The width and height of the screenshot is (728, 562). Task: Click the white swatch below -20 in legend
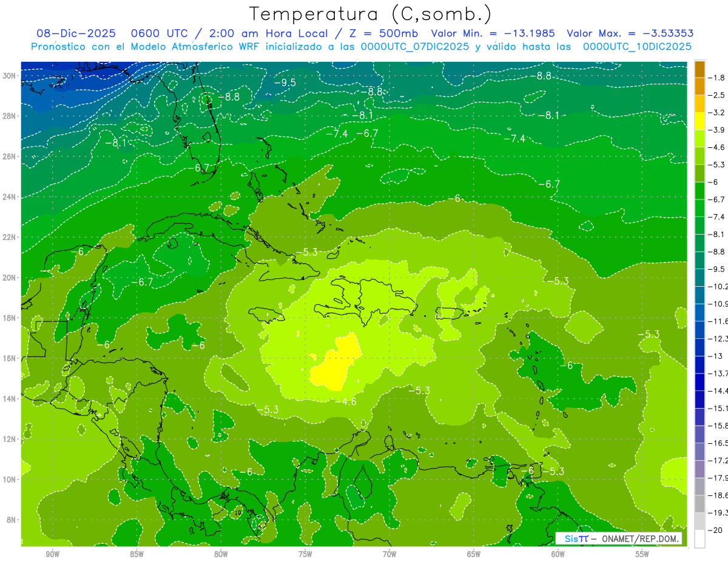coord(699,538)
